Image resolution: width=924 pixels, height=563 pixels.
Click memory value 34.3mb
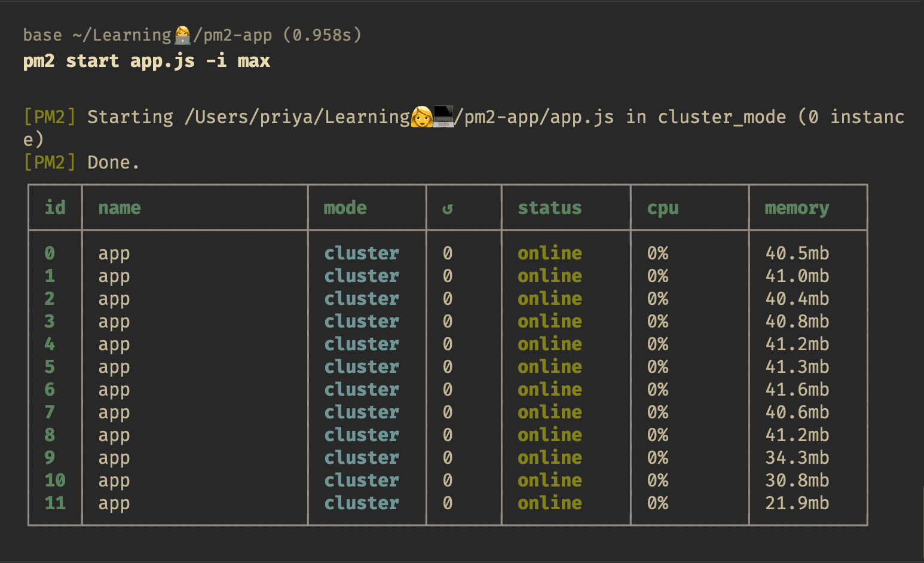pyautogui.click(x=797, y=458)
